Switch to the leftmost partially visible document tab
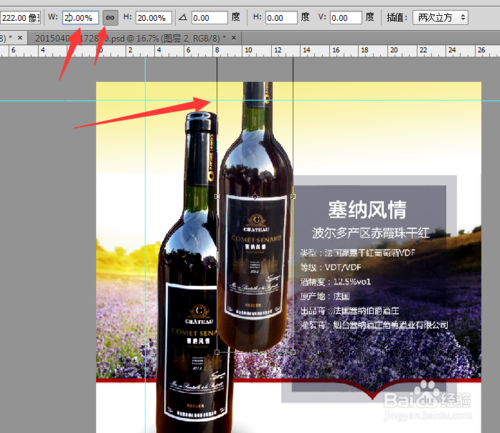 (4, 38)
